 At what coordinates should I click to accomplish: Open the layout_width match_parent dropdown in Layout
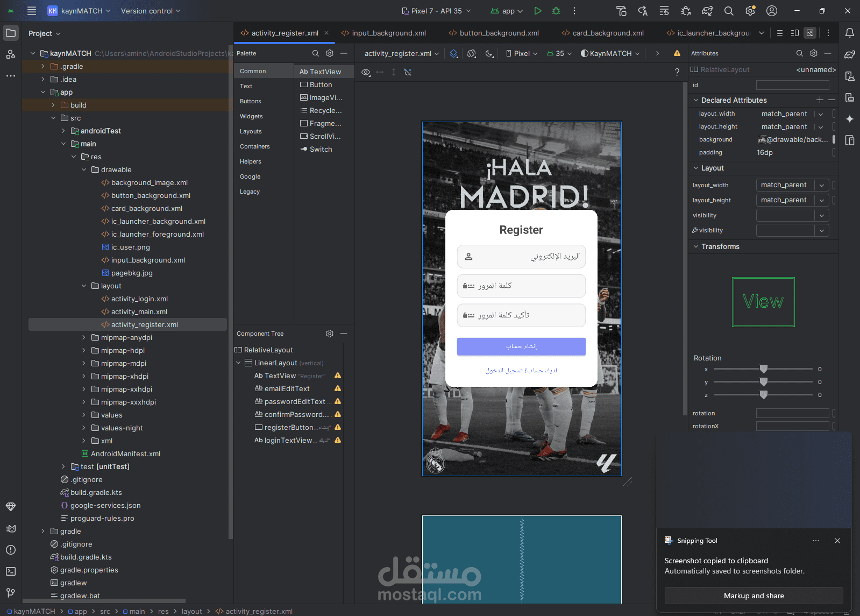(x=822, y=185)
